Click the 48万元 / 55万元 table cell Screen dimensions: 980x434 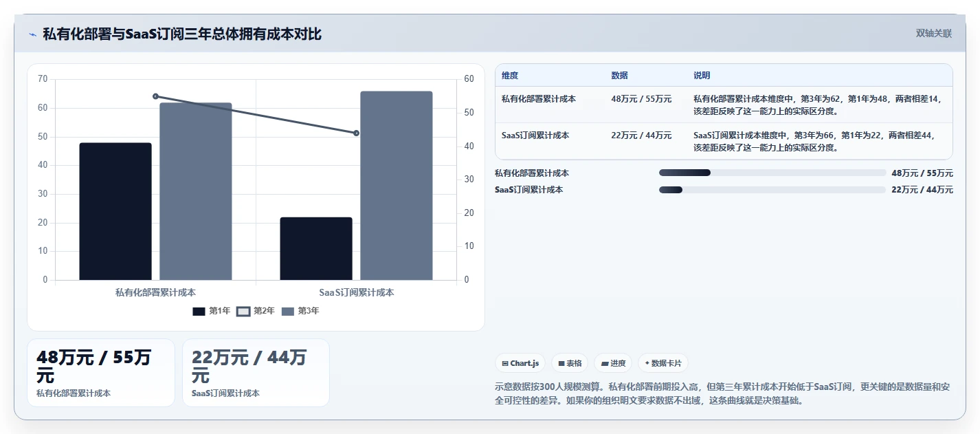pos(641,99)
